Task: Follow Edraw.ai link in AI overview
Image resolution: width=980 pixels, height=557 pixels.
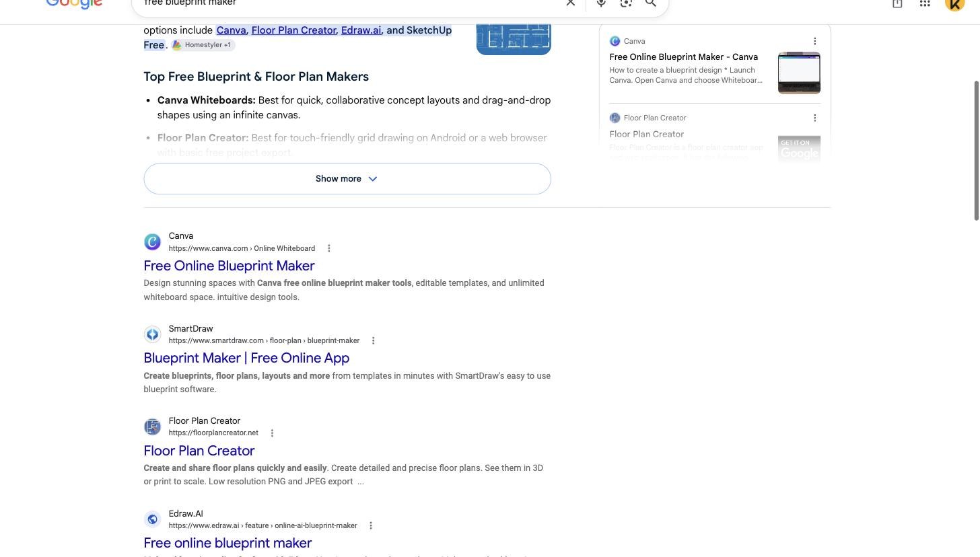Action: point(361,30)
